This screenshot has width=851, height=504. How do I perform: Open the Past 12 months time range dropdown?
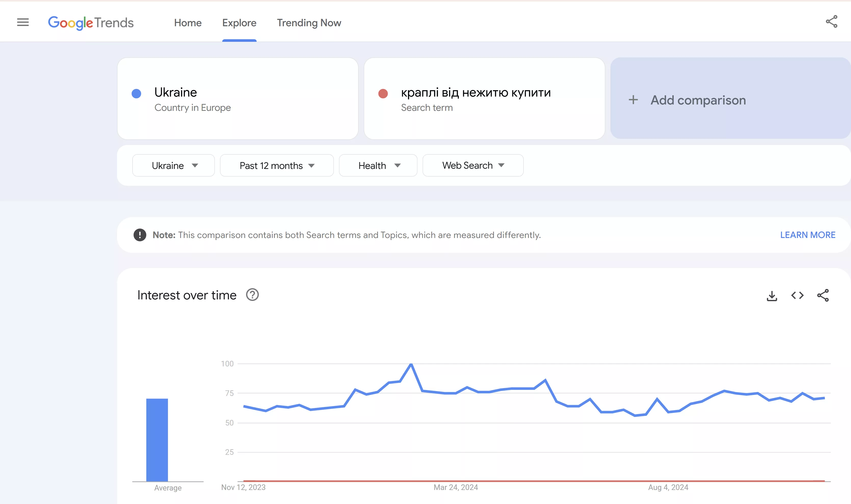[277, 165]
